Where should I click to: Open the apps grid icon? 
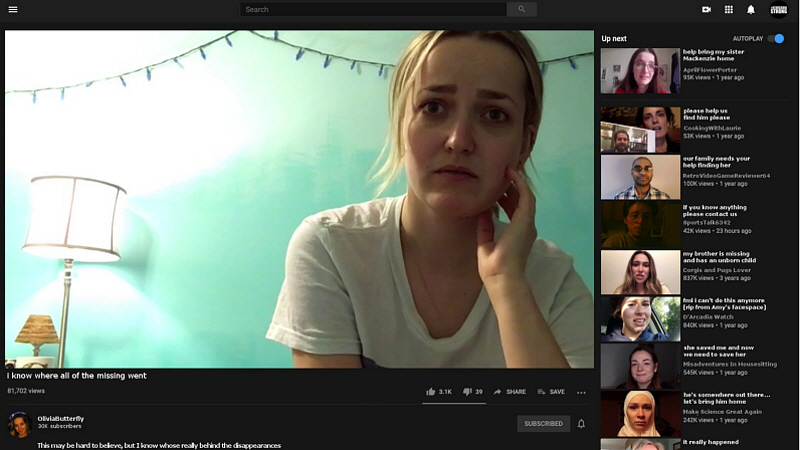pos(729,9)
